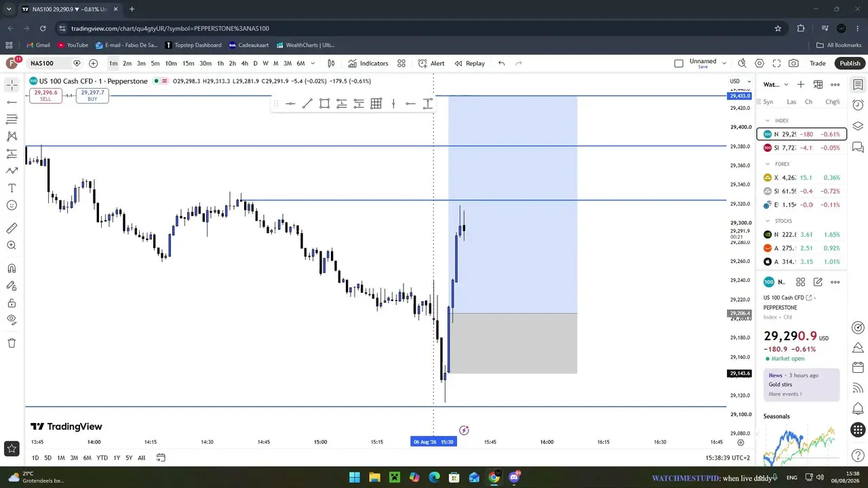
Task: Select the 15m timeframe button
Action: [188, 63]
